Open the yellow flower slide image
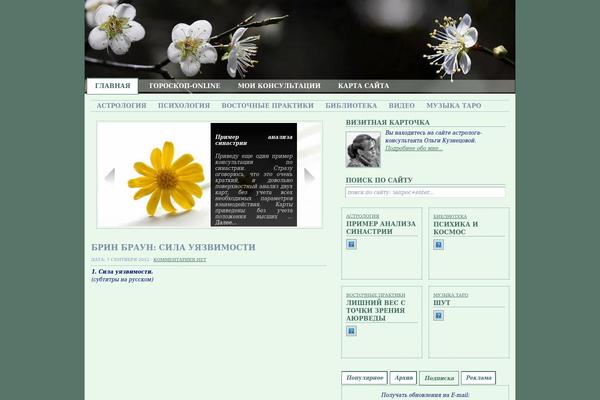This screenshot has height=400, width=600. pyautogui.click(x=155, y=174)
